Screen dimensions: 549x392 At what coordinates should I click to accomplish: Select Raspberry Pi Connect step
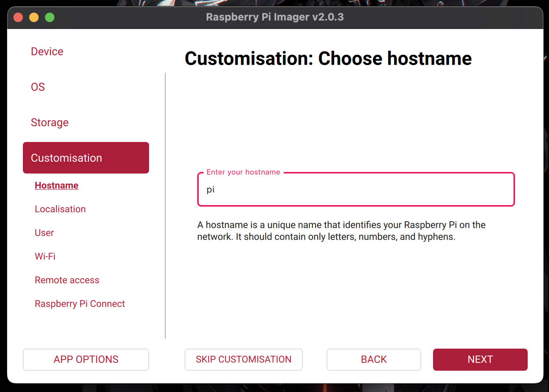[80, 304]
